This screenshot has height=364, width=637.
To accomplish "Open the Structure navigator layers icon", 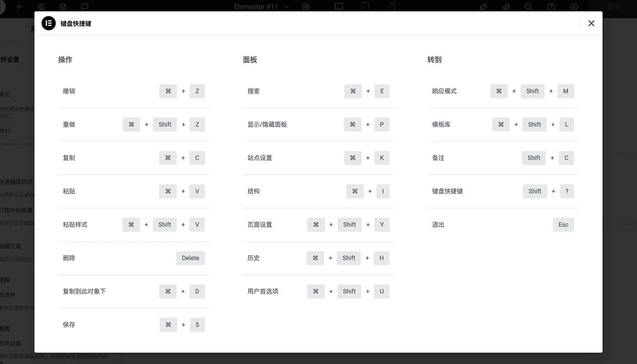I will tap(63, 7).
